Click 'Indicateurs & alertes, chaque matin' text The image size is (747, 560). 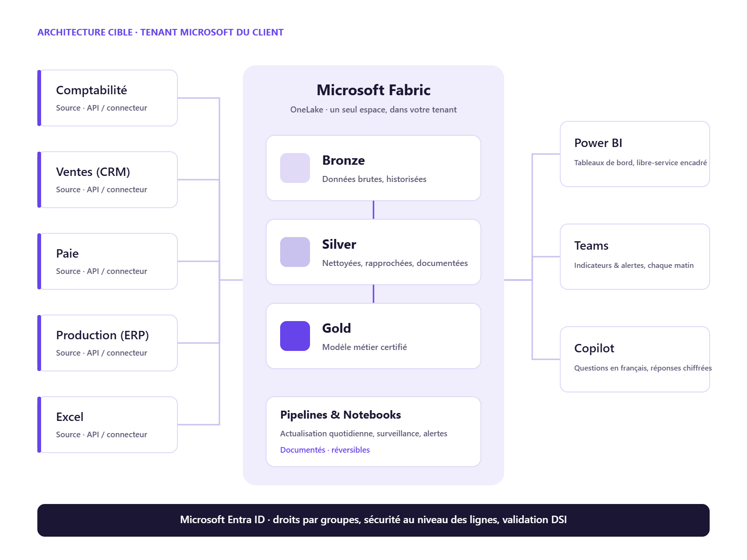634,266
